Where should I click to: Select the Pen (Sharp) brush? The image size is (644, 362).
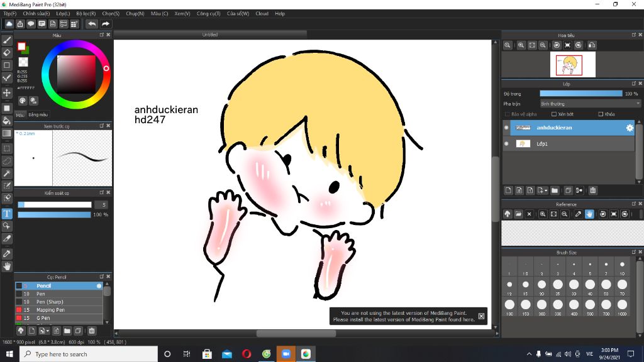[58, 302]
